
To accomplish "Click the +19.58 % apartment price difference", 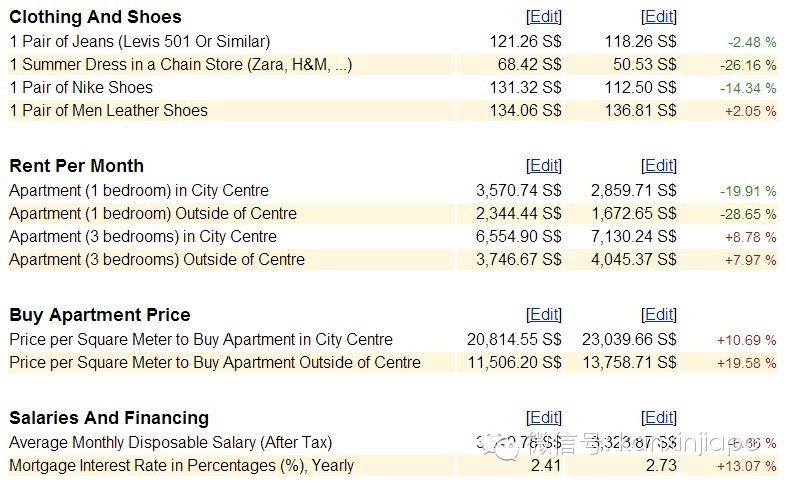I will [x=746, y=363].
